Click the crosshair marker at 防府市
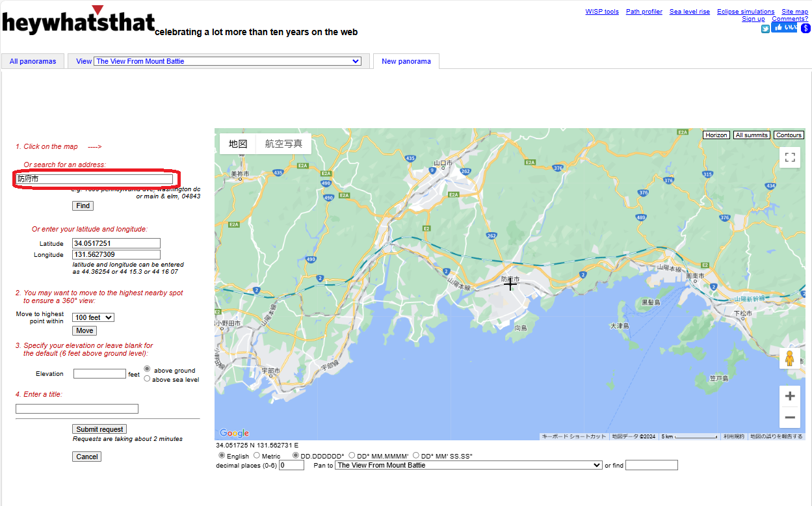This screenshot has width=812, height=506. [510, 284]
